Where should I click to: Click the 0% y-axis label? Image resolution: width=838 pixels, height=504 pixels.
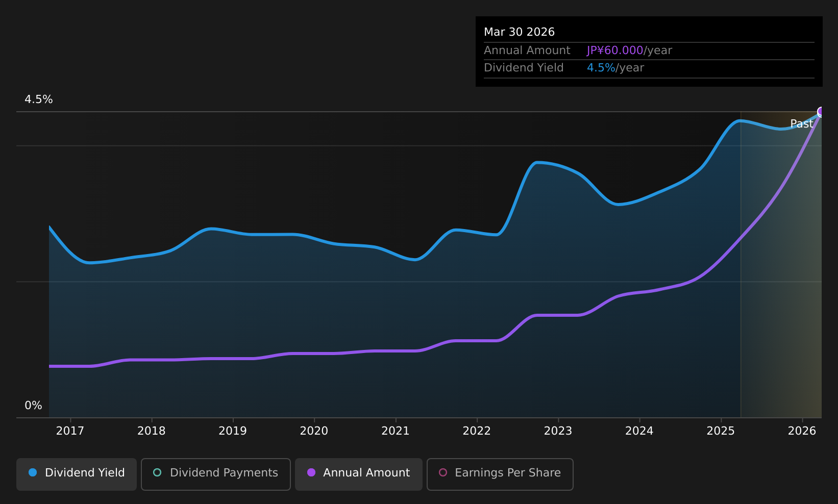tap(33, 406)
